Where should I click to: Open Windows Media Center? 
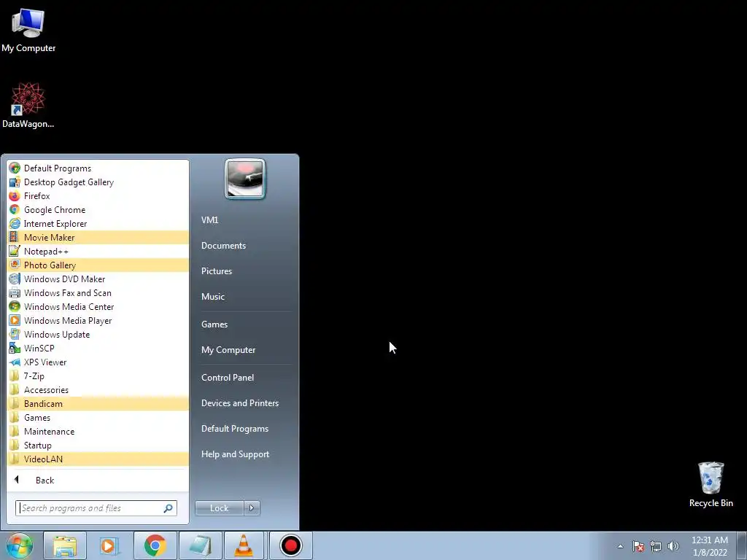98,306
